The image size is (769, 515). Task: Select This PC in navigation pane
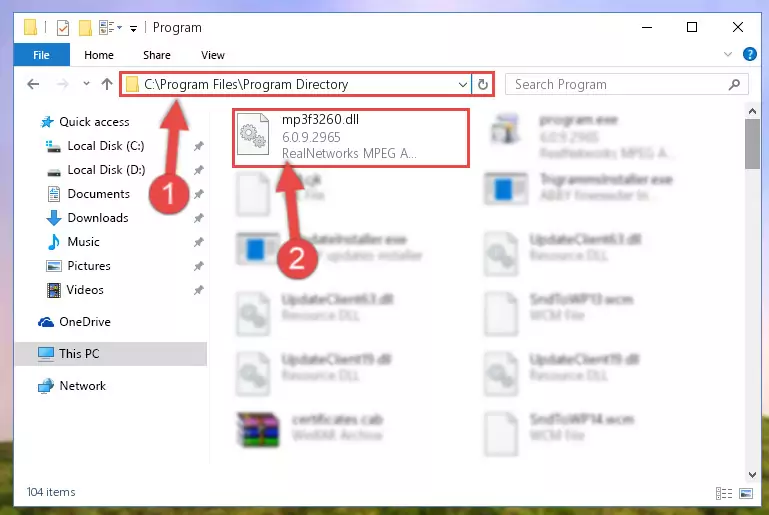point(111,354)
